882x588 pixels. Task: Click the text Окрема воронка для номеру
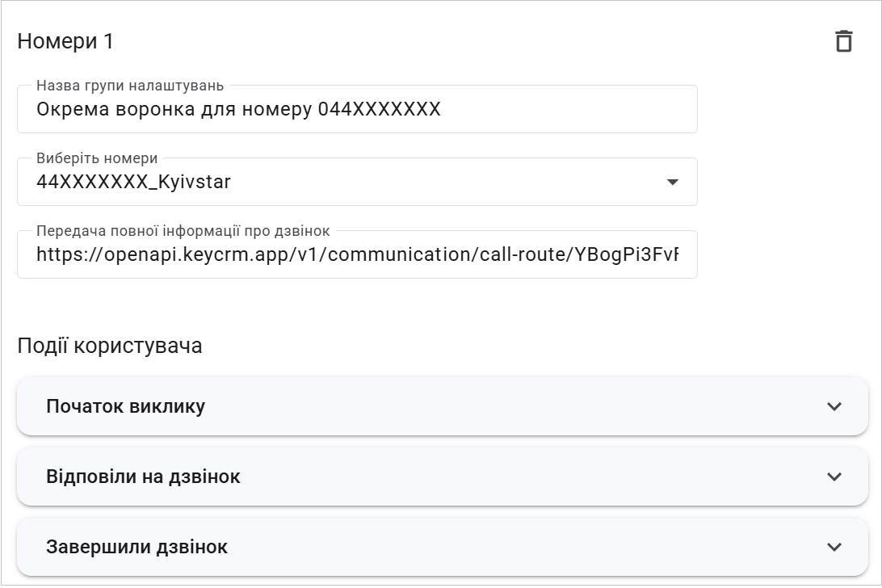[x=174, y=110]
